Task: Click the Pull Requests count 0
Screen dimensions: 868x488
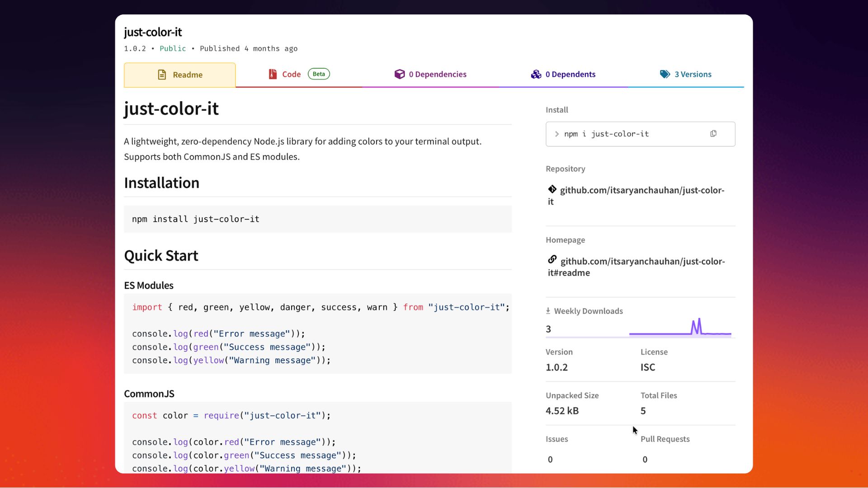Action: coord(645,459)
